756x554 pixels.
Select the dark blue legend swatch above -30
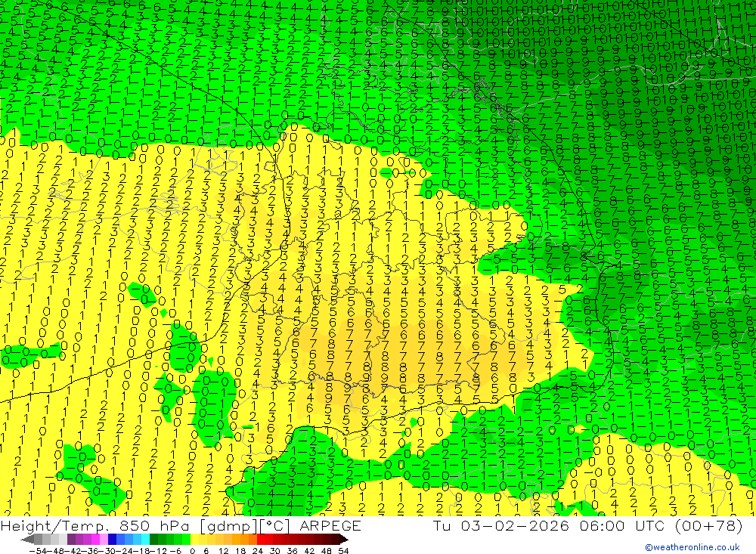(x=112, y=540)
